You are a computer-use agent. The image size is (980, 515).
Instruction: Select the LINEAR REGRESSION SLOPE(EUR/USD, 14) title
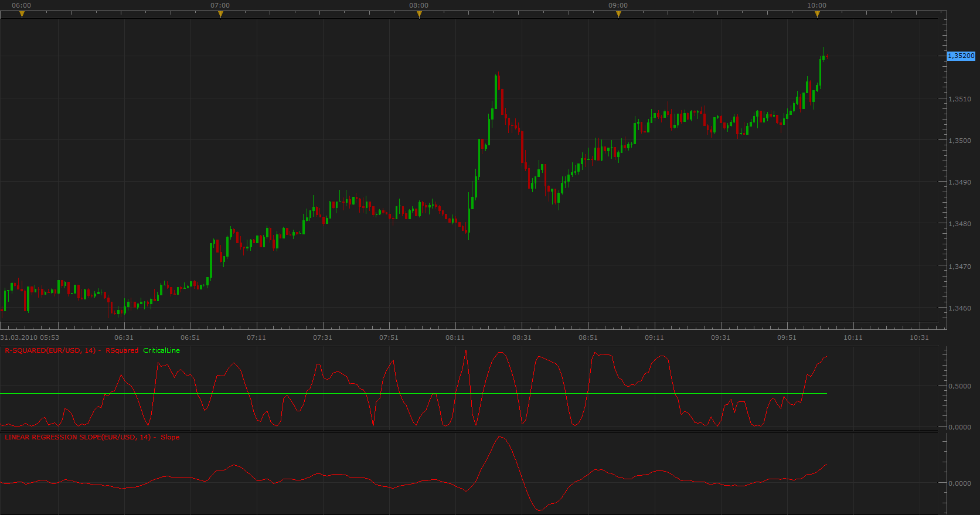tap(78, 437)
